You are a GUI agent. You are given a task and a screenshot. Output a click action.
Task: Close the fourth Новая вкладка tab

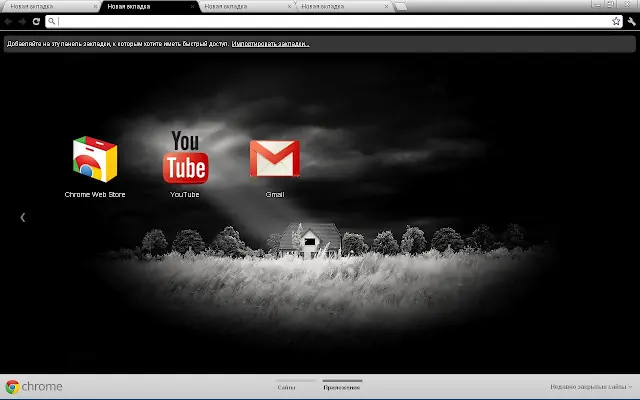click(386, 7)
